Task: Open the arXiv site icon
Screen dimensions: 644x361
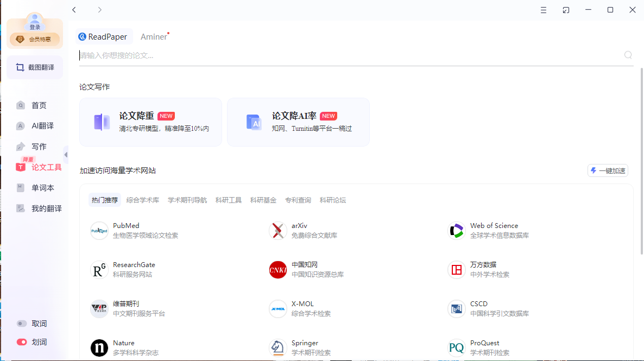Action: tap(278, 231)
